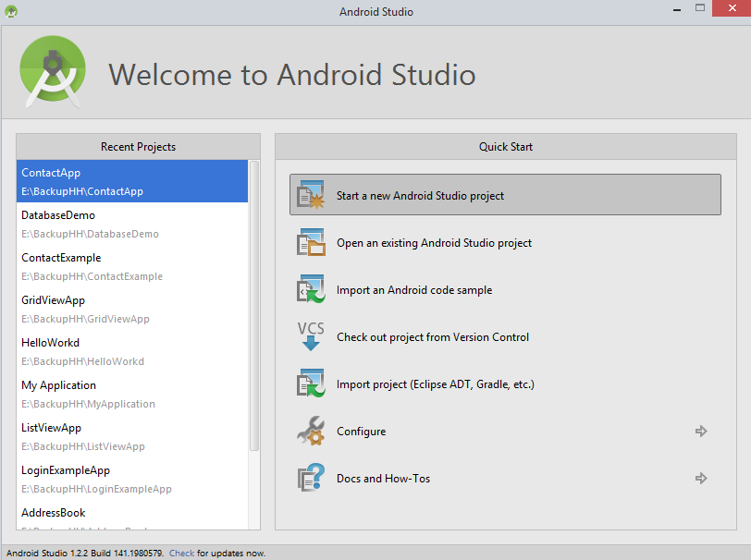Open the Configure option label
Viewport: 751px width, 560px height.
click(x=361, y=432)
